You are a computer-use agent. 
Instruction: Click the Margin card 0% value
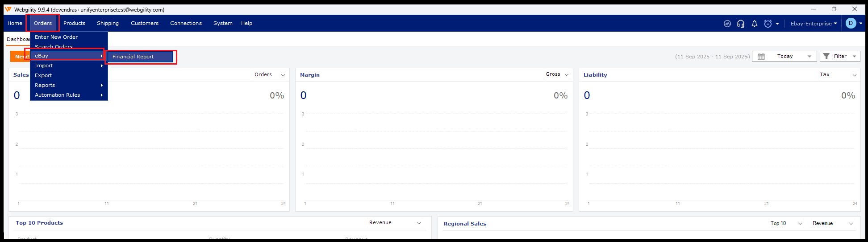click(x=561, y=95)
